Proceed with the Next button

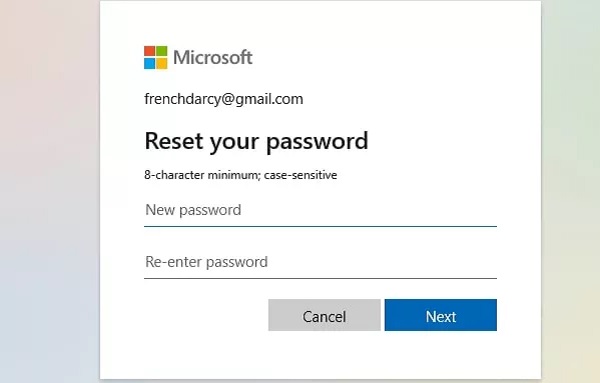tap(441, 315)
